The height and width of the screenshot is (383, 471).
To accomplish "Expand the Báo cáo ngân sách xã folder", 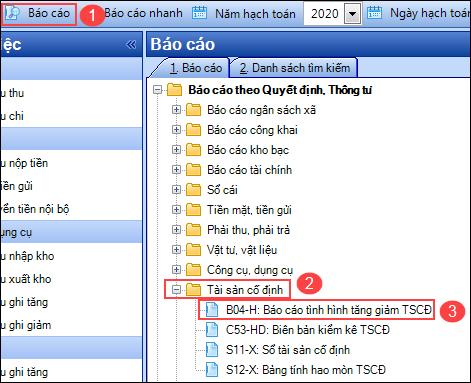I will [176, 110].
